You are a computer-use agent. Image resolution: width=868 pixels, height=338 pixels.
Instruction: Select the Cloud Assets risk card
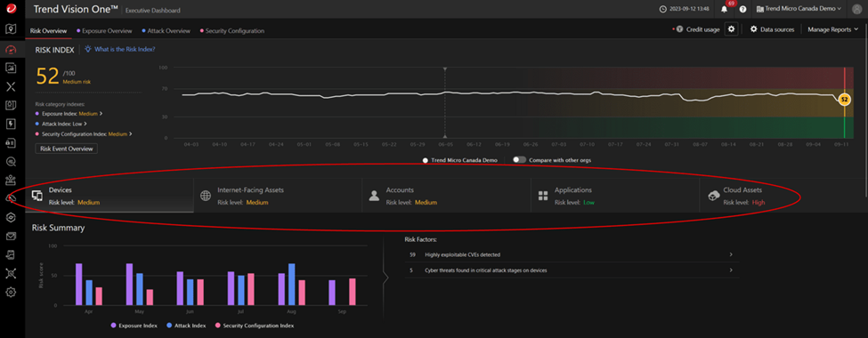tap(783, 196)
